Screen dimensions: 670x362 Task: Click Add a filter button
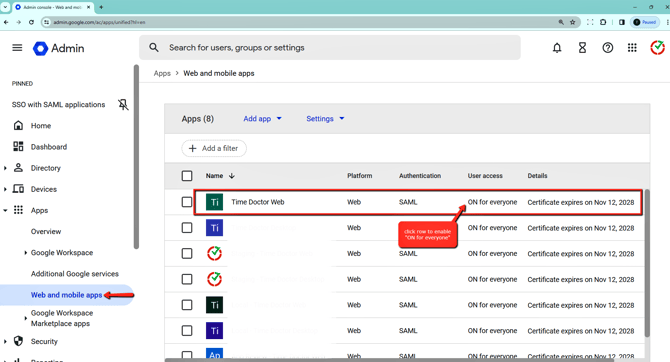click(214, 148)
